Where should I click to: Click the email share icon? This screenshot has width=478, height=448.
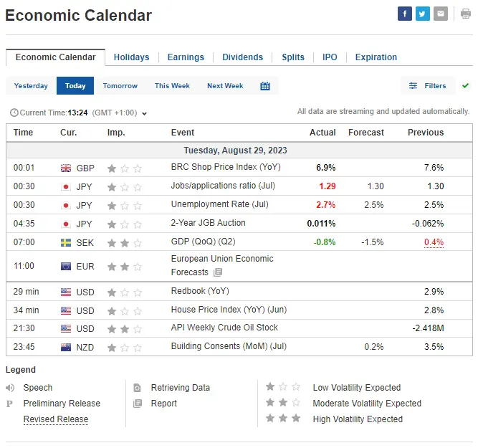pyautogui.click(x=441, y=14)
